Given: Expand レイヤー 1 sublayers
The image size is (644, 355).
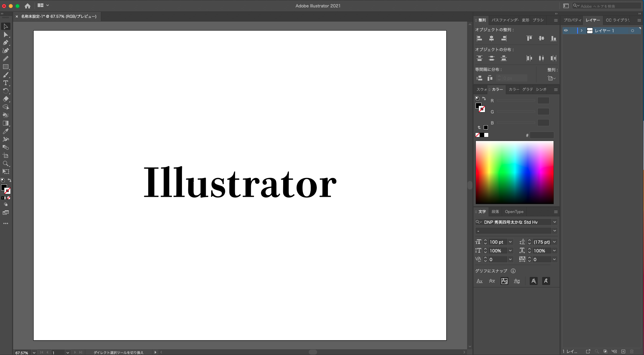Looking at the screenshot, I should tap(581, 31).
